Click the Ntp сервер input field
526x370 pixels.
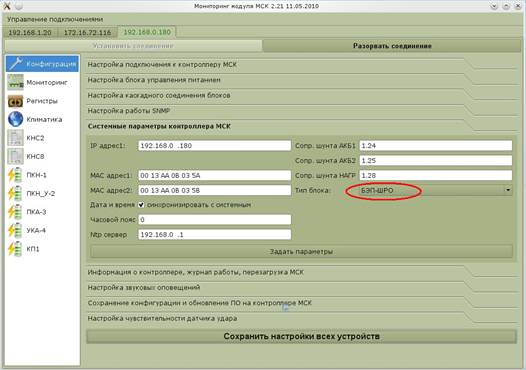point(214,234)
